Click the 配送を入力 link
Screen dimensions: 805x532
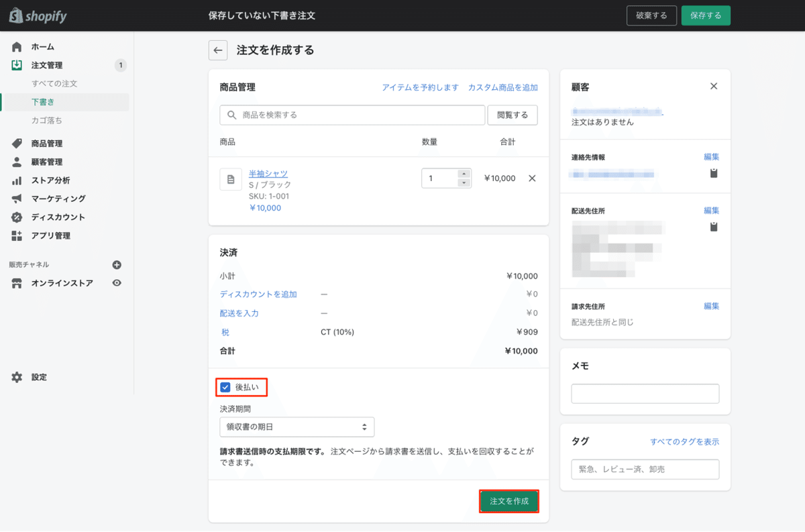[x=239, y=313]
